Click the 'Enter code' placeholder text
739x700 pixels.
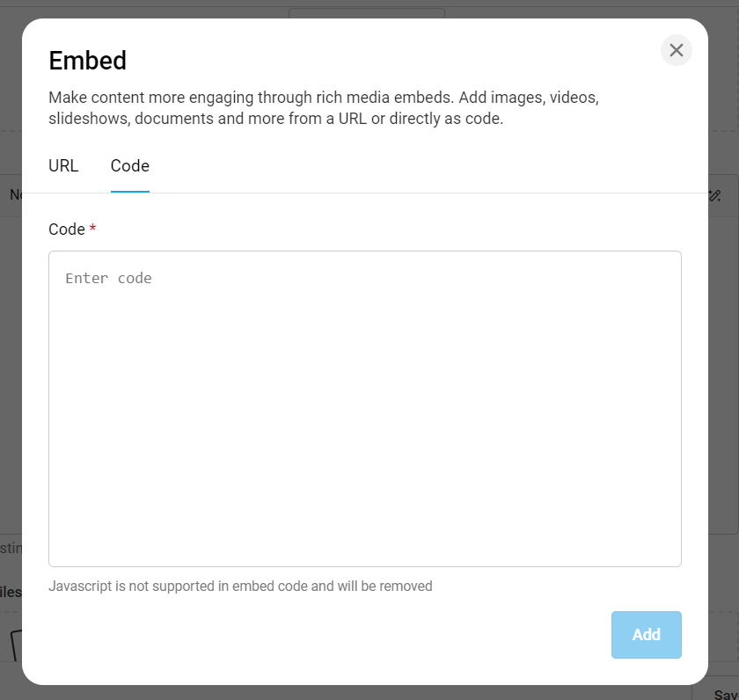pyautogui.click(x=108, y=279)
